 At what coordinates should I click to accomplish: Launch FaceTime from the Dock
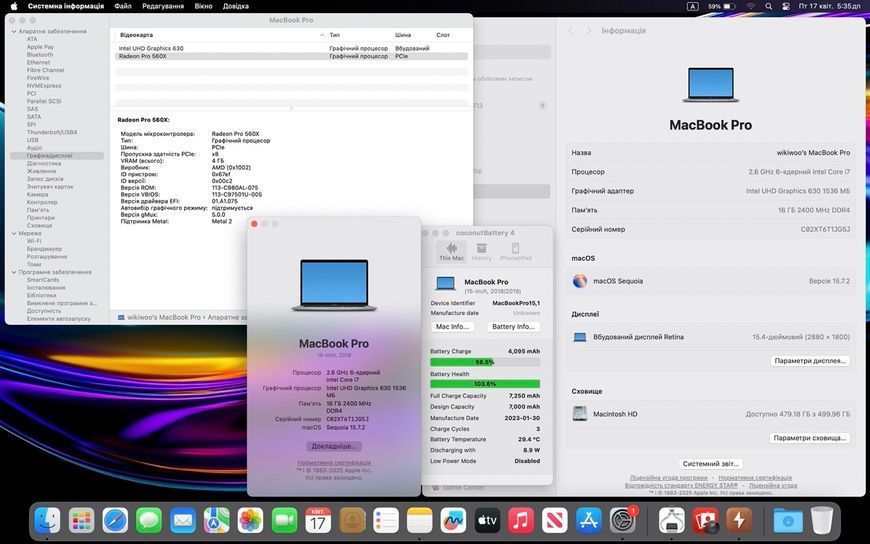(x=284, y=521)
